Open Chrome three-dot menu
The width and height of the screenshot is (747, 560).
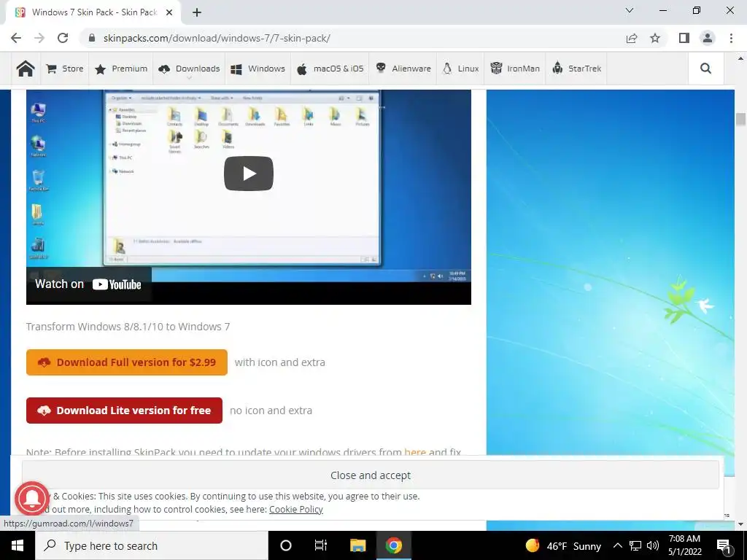[731, 38]
